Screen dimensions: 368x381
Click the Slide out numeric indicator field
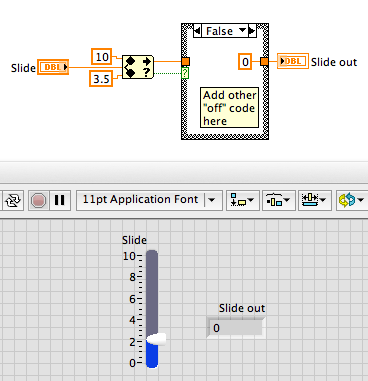point(236,328)
